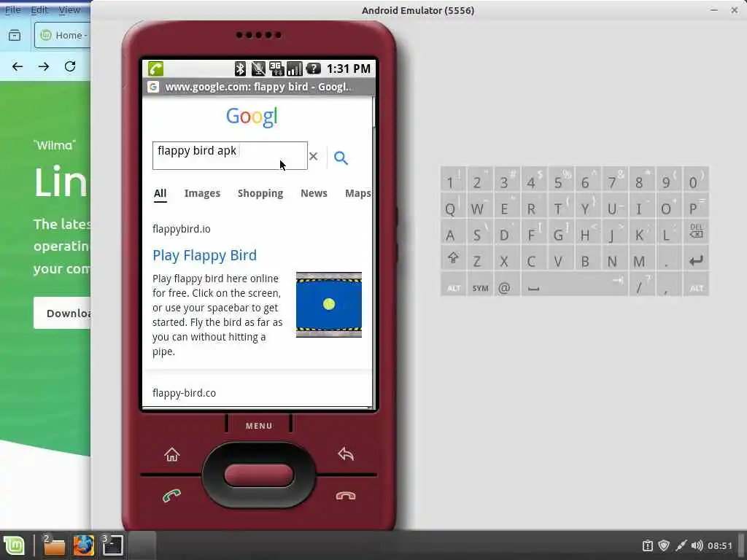Select the All results tab
The width and height of the screenshot is (747, 560).
coord(160,193)
